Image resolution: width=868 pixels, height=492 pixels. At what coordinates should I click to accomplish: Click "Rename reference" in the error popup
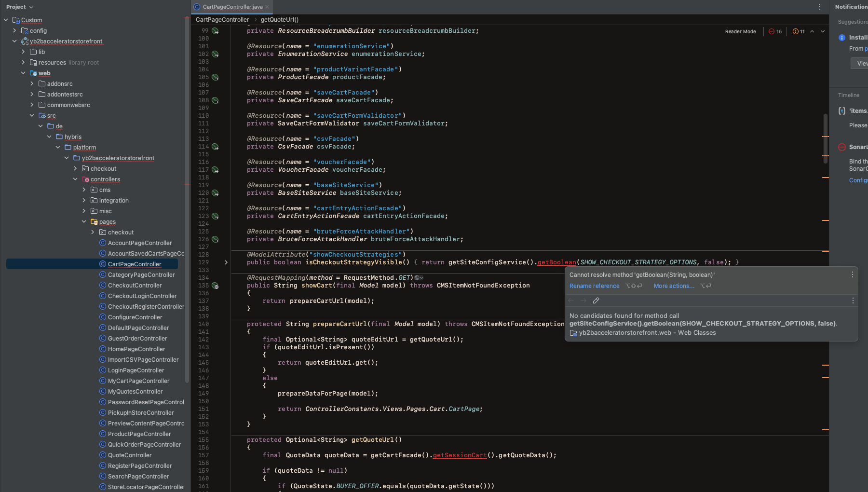(594, 286)
